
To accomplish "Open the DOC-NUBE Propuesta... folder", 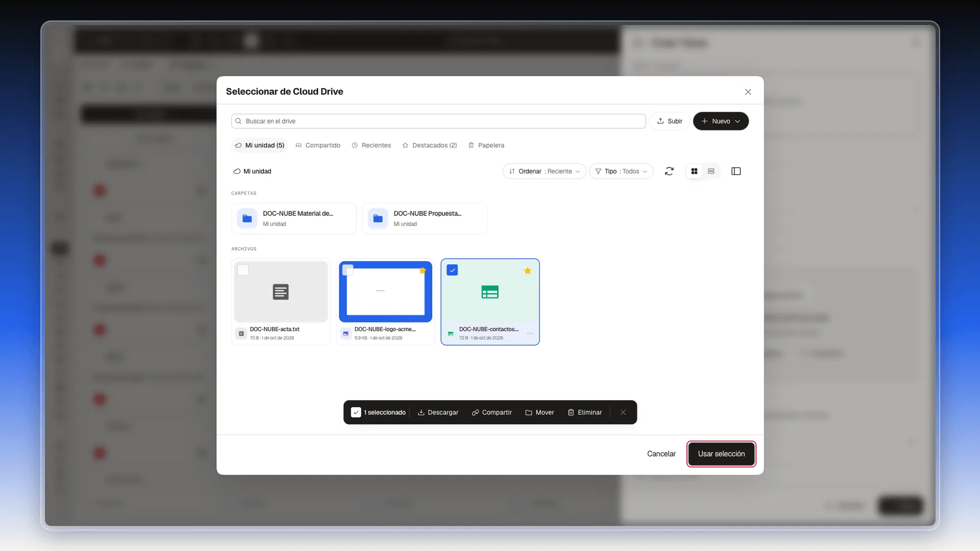I will (x=424, y=218).
